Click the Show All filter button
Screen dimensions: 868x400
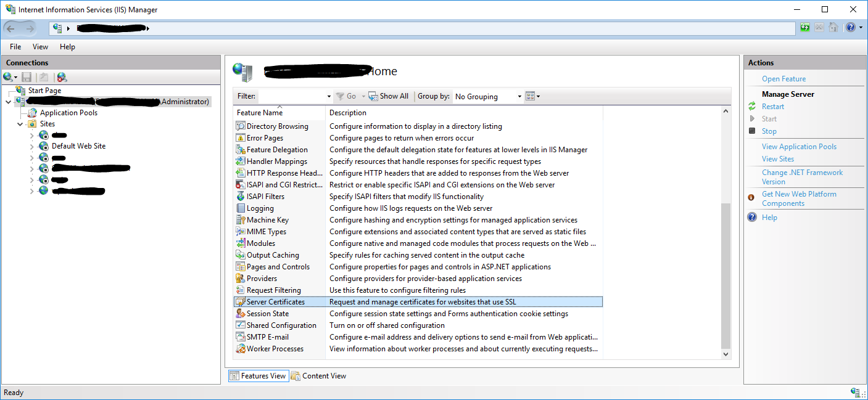(x=389, y=96)
